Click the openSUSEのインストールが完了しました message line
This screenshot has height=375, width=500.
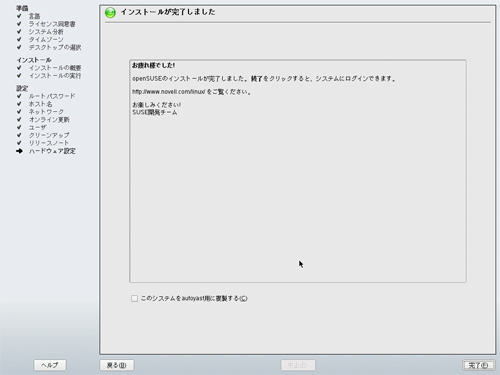tap(264, 79)
